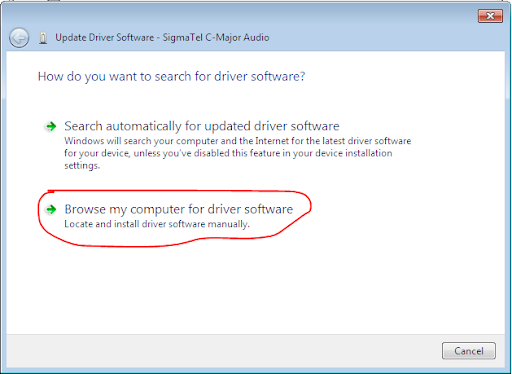Click green arrow next to Search automatically
Viewport: 512px width, 374px height.
[51, 126]
